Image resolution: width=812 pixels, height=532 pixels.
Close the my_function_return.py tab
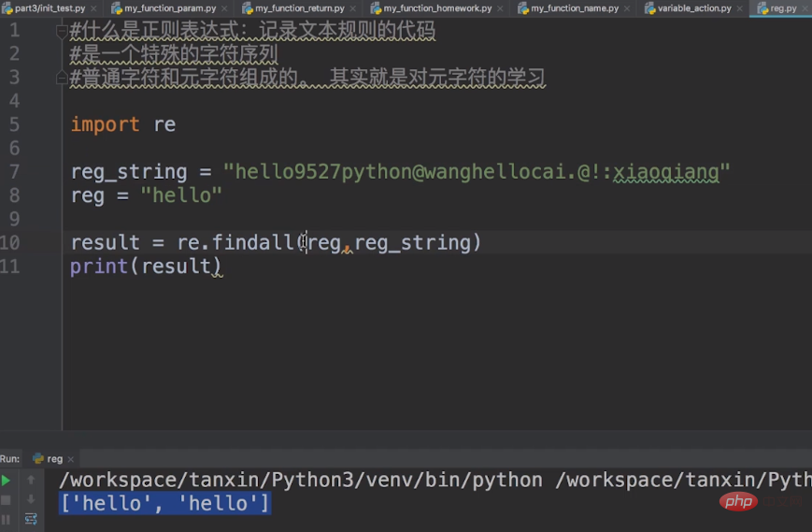352,8
